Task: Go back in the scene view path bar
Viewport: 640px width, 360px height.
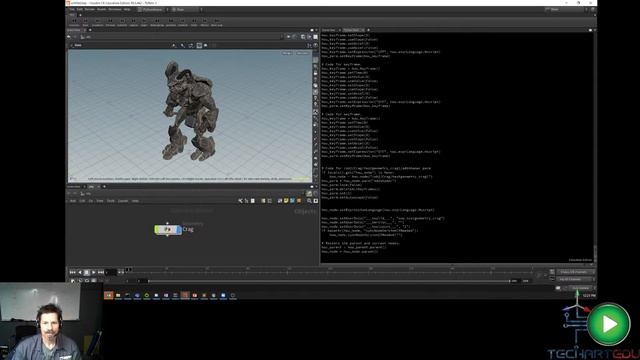Action: coord(69,37)
